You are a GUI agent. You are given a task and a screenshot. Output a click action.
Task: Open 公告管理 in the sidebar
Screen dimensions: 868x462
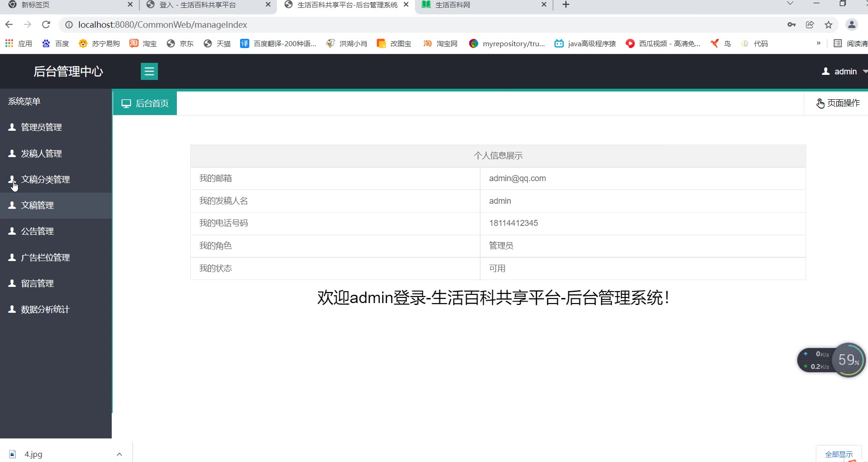pos(56,231)
